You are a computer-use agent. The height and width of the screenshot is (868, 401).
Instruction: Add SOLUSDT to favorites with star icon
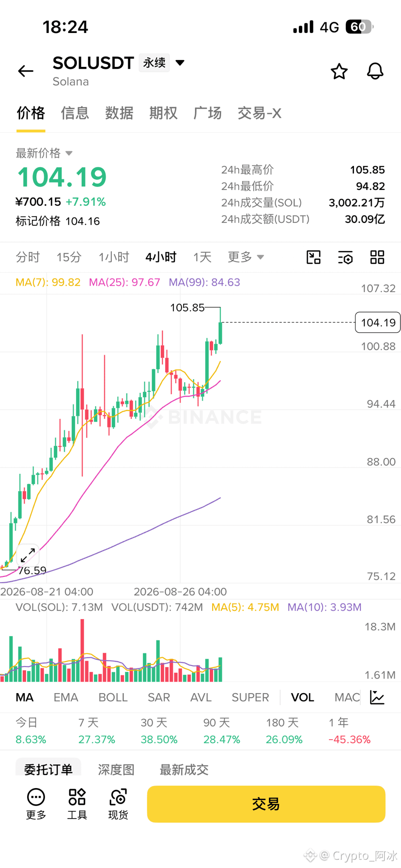coord(339,71)
